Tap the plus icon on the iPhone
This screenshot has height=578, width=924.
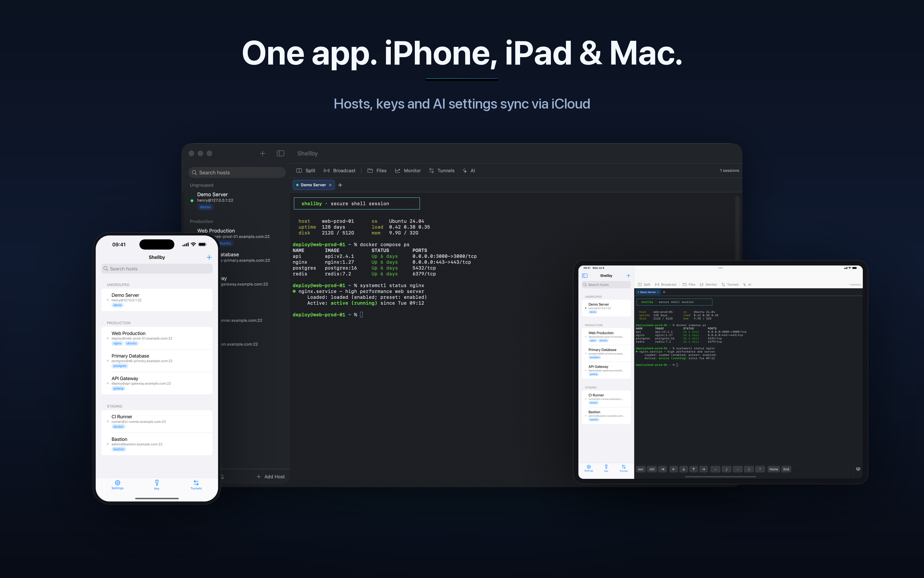click(209, 257)
